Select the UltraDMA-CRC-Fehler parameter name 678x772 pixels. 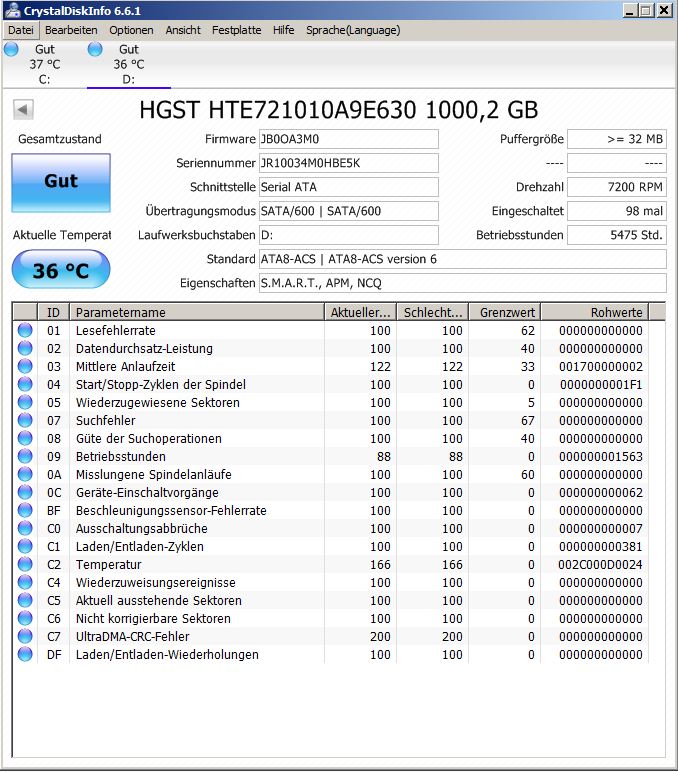(x=132, y=637)
